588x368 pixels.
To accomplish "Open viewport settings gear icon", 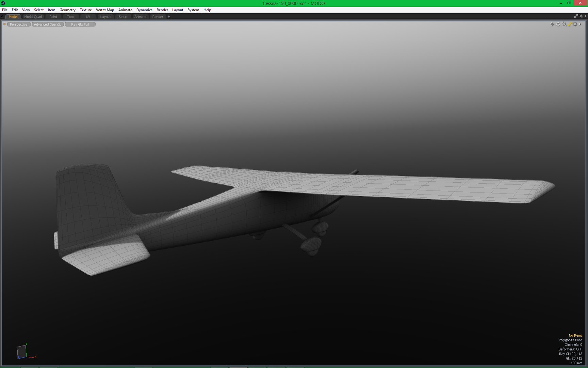I will tap(575, 24).
